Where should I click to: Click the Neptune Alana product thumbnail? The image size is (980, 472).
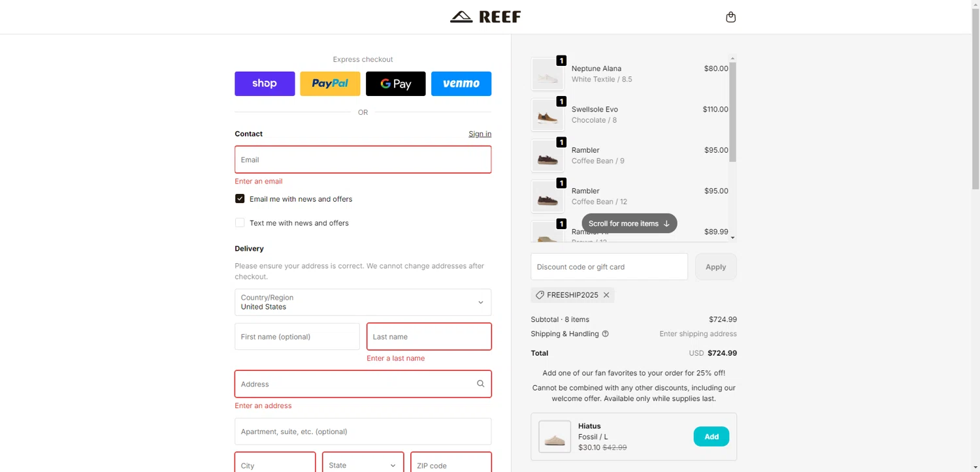click(547, 74)
